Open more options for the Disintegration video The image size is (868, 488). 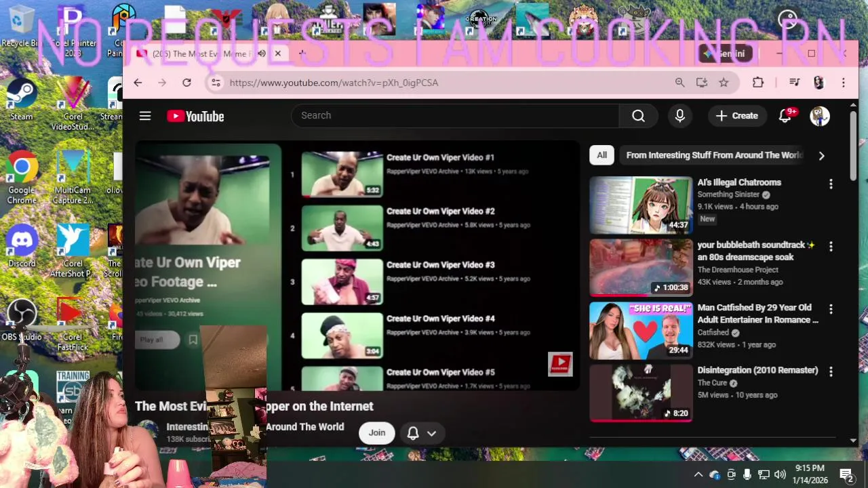point(831,371)
